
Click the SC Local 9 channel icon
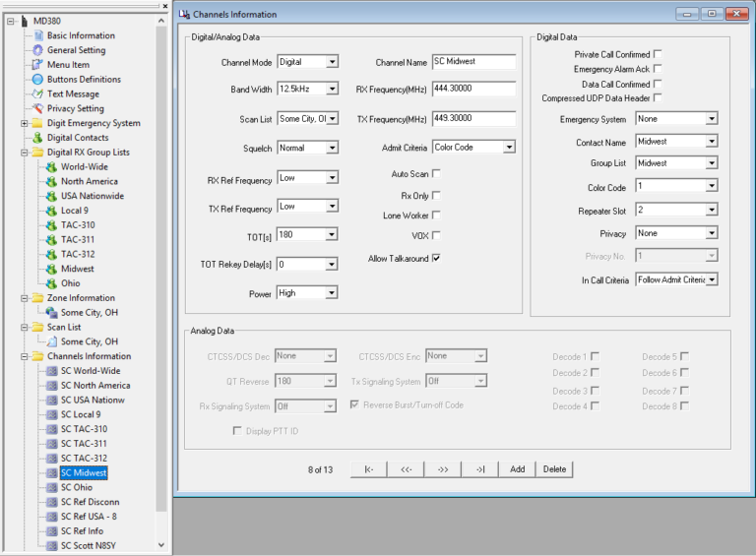pos(51,415)
